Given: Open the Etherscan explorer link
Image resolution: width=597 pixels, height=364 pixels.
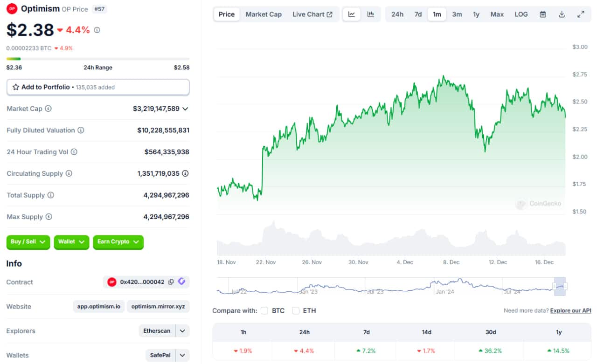Looking at the screenshot, I should click(x=157, y=331).
